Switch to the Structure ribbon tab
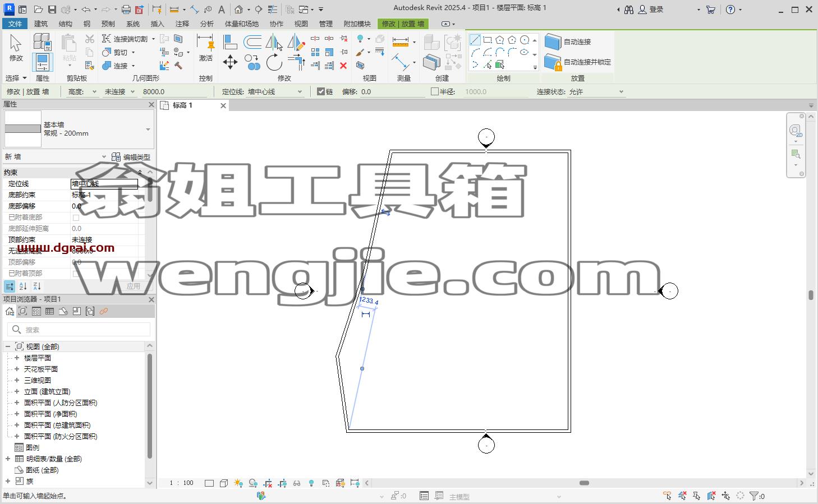818x504 pixels. [x=66, y=24]
